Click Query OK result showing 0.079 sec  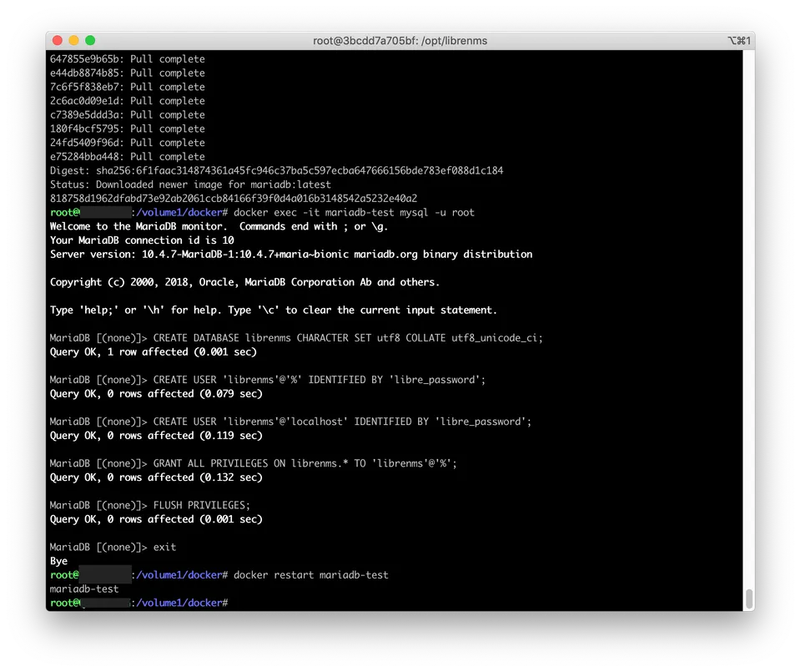click(x=156, y=394)
